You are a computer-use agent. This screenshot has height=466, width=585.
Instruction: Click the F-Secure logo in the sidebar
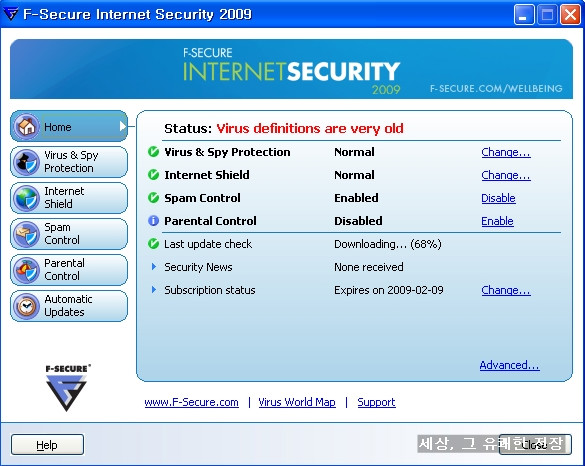67,388
